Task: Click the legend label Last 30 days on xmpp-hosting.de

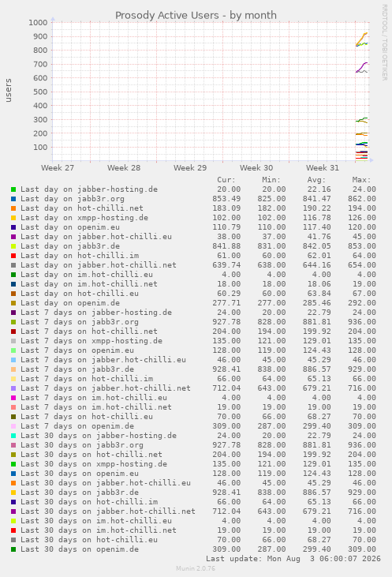Action: point(94,464)
